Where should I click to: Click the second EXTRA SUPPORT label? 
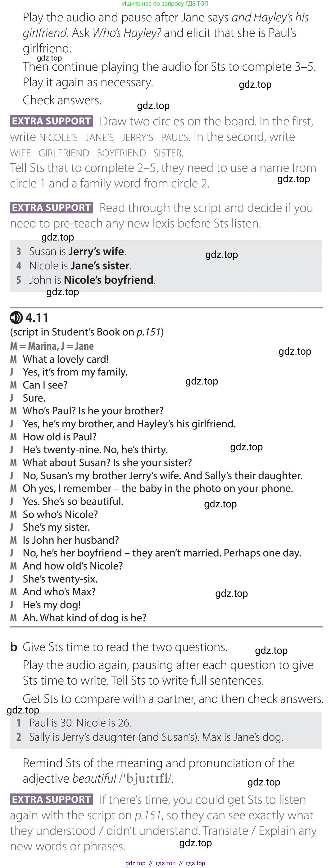pyautogui.click(x=52, y=208)
